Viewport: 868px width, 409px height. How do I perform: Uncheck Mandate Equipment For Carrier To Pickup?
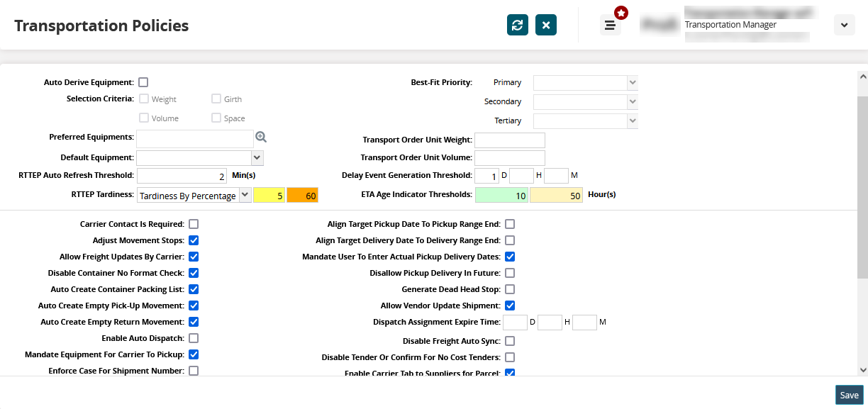pyautogui.click(x=194, y=354)
